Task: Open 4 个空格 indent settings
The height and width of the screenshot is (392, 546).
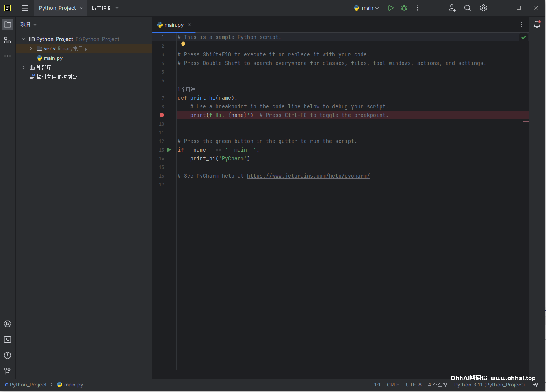Action: pos(438,385)
